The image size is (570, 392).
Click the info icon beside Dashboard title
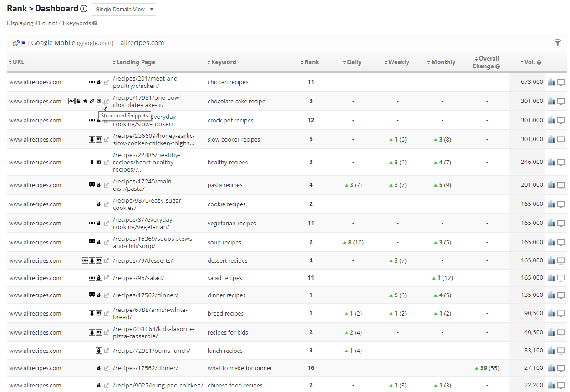(84, 9)
